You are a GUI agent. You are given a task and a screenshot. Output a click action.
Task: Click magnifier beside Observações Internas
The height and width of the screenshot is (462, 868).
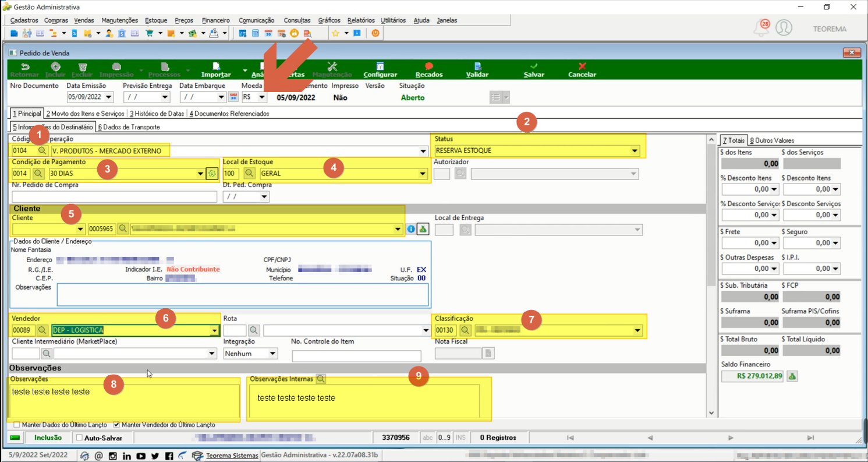coord(321,379)
